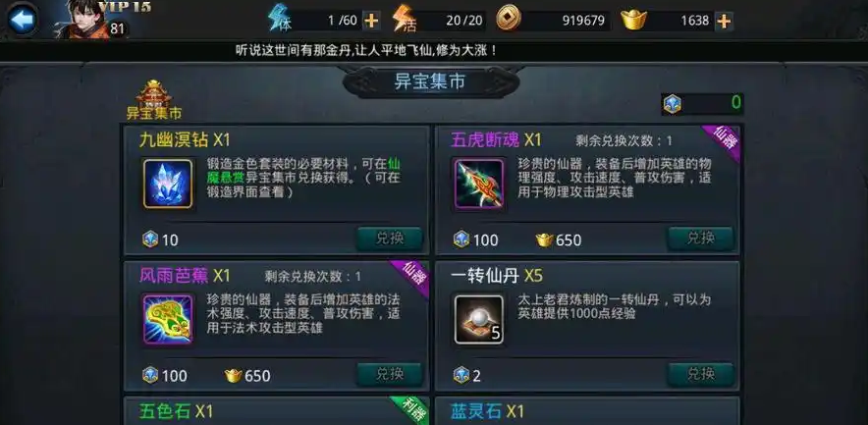The image size is (868, 425).
Task: Exchange for 风雨芭蕉 with the 兑换 button
Action: pos(390,375)
